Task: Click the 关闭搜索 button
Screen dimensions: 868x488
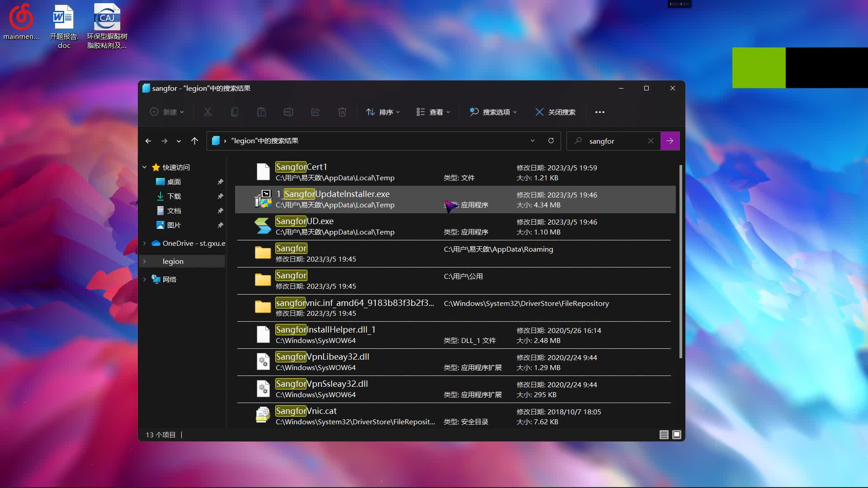Action: pos(555,112)
